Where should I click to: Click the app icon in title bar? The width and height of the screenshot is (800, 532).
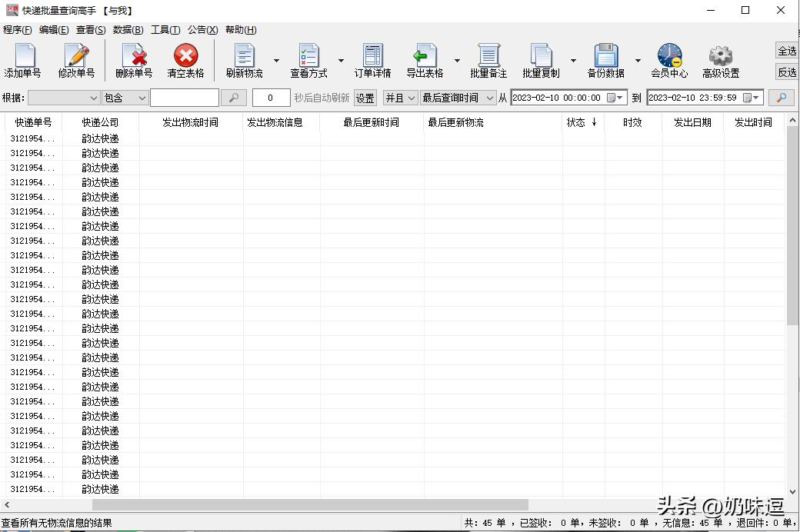tap(12, 10)
